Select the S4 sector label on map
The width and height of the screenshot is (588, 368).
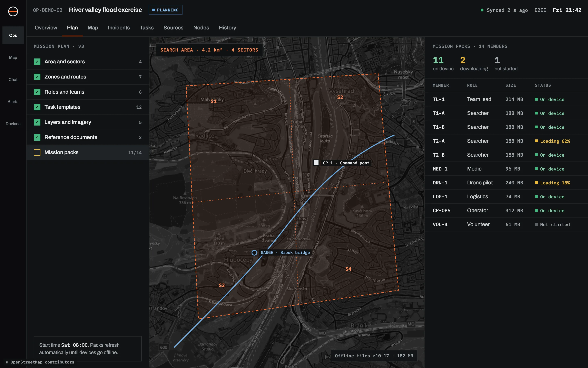[348, 269]
